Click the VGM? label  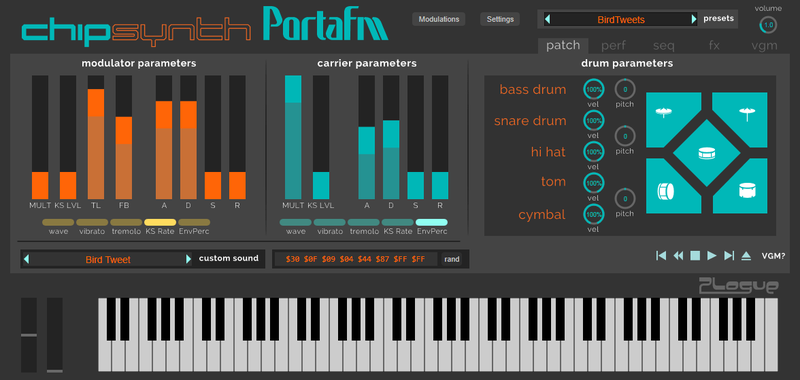point(774,256)
